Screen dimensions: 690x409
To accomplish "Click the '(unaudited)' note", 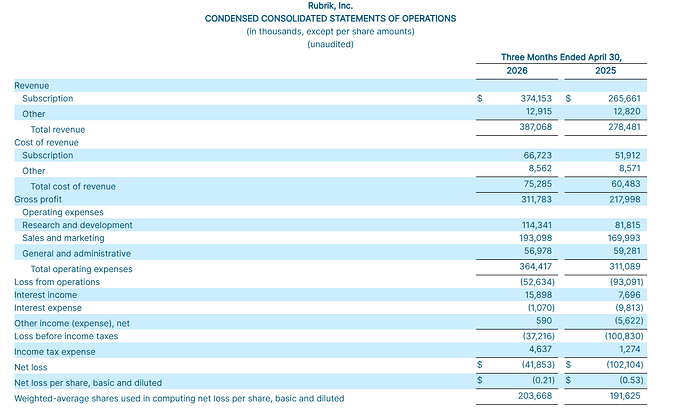I will 330,44.
